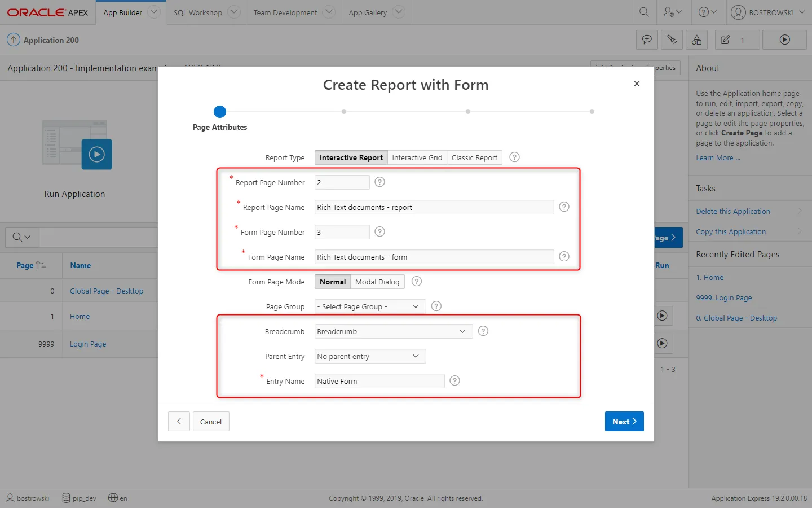This screenshot has width=812, height=508.
Task: Go to the App Gallery tab
Action: pos(368,12)
